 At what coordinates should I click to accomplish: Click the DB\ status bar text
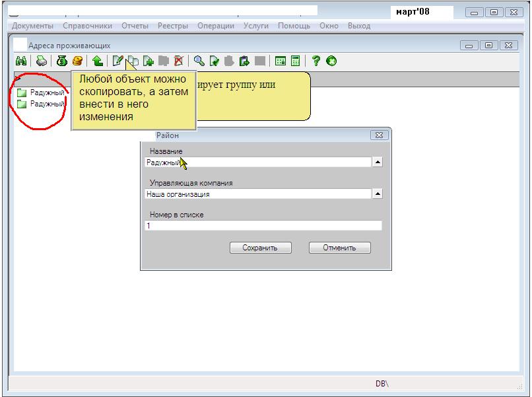pos(382,384)
